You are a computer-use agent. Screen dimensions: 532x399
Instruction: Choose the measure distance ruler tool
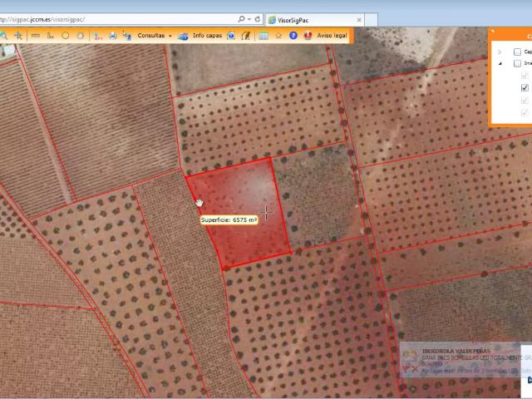[35, 36]
